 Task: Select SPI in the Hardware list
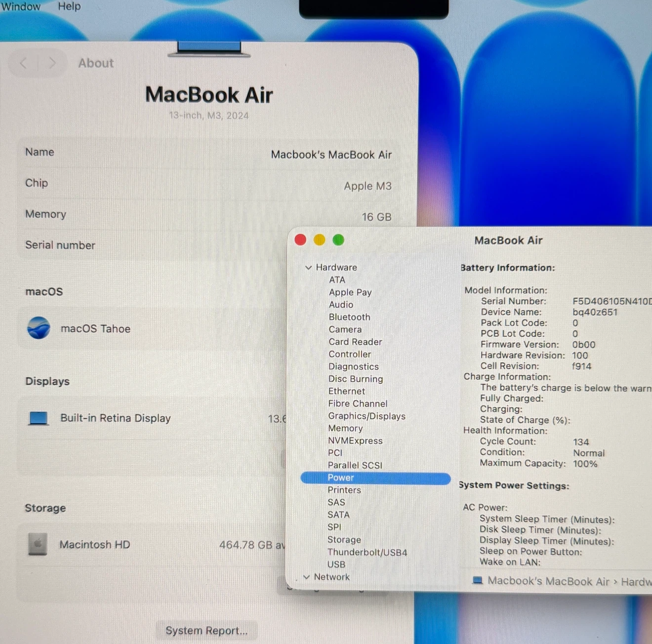point(334,527)
